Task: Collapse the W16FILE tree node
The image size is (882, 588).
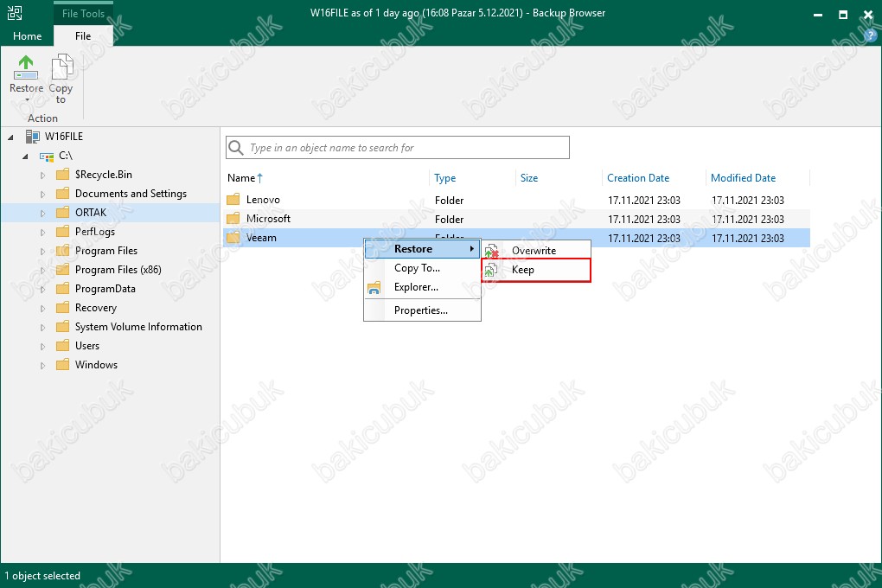Action: (10, 137)
